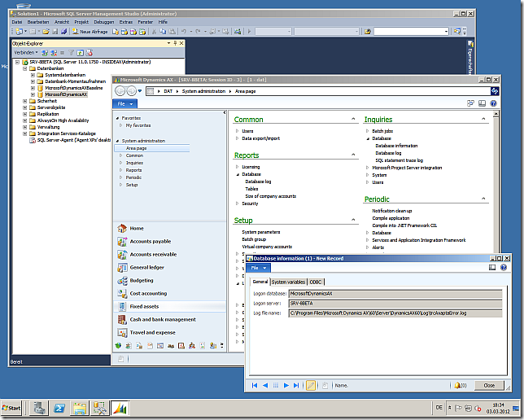524x420 pixels.
Task: Click the help icon in Dynamics AX main window
Action: (x=493, y=103)
